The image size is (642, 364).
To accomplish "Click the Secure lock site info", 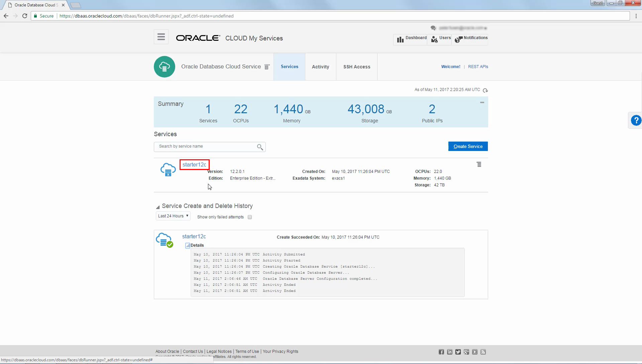I will coord(43,16).
